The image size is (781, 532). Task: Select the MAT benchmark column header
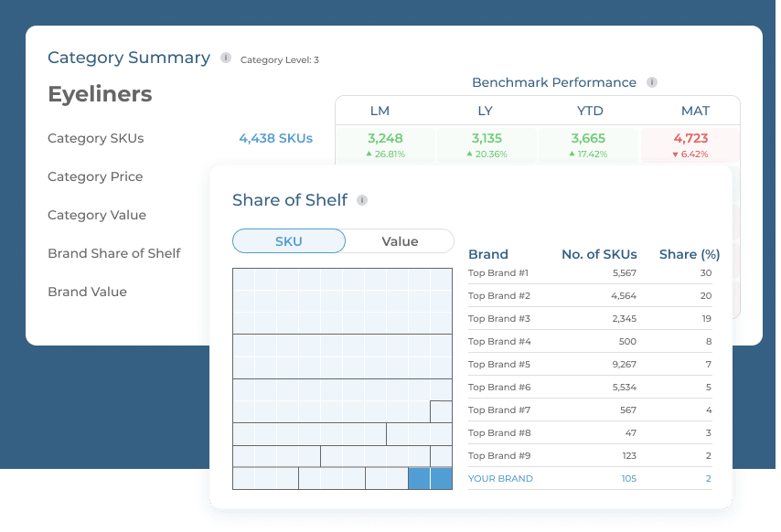point(695,111)
